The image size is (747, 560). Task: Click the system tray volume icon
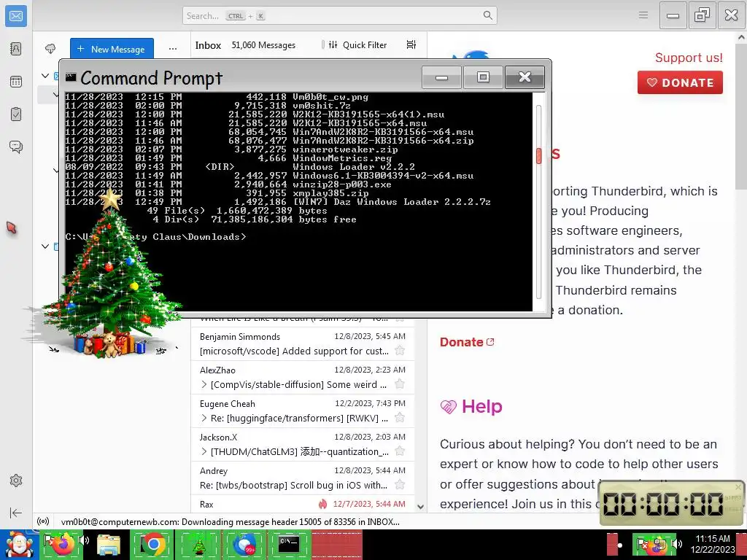[676, 543]
